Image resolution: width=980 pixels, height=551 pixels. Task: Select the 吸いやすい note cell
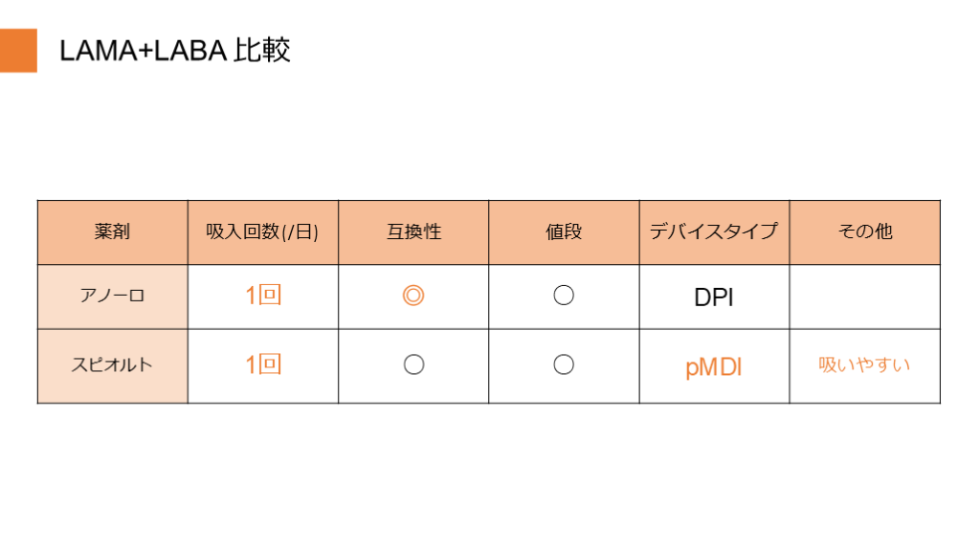[864, 364]
